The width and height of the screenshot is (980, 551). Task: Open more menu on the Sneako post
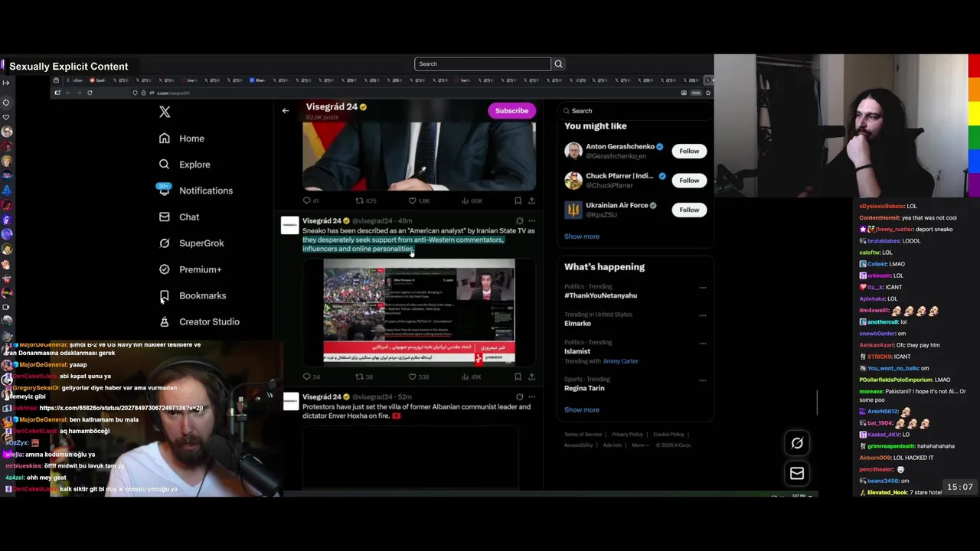(x=531, y=221)
